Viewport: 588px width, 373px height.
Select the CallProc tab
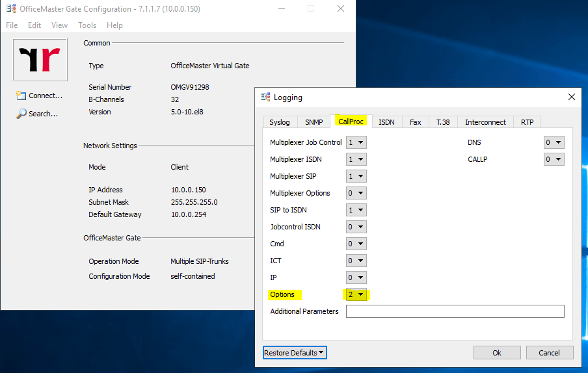[351, 122]
